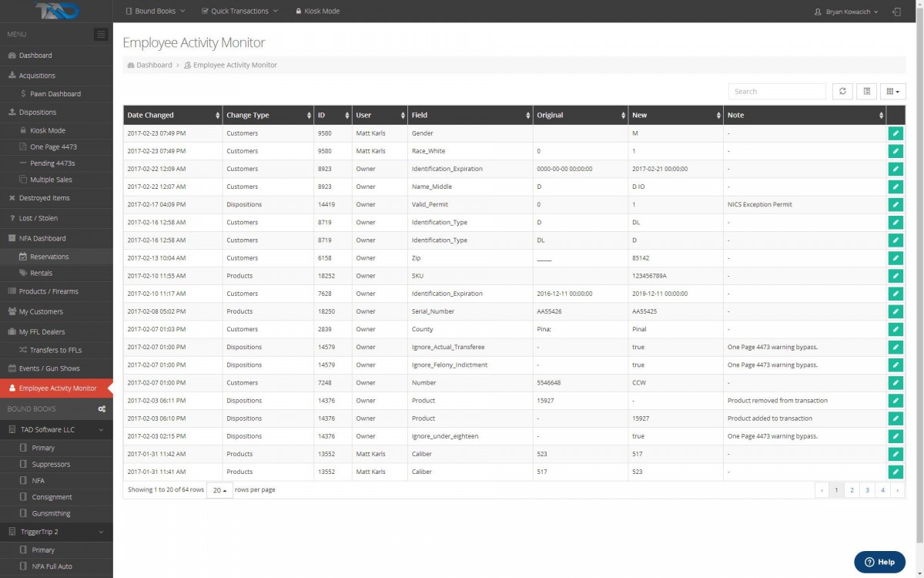Click the Dashboard breadcrumb link
Screen dimensions: 924x578
[x=154, y=65]
